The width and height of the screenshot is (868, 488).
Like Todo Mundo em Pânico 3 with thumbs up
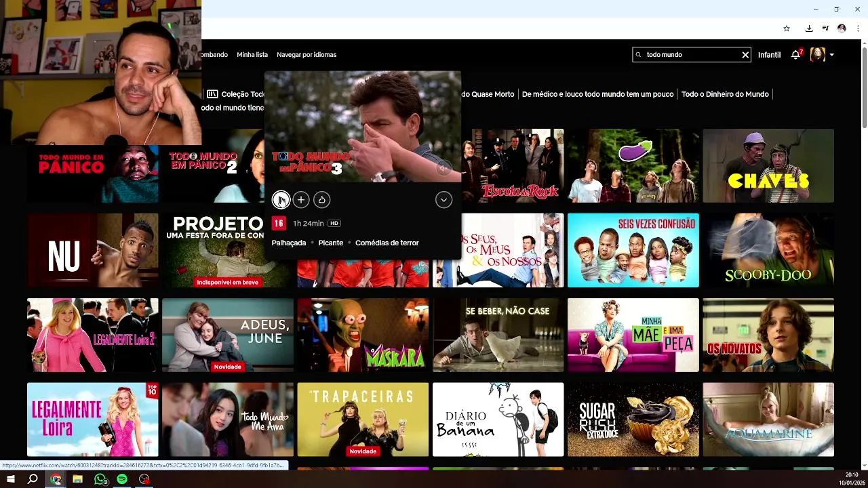point(322,199)
